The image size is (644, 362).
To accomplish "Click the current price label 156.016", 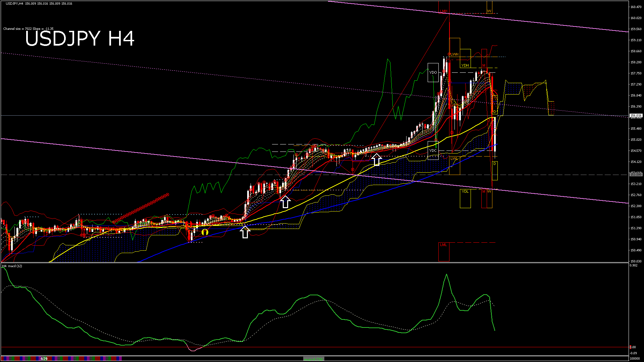I will (x=636, y=116).
